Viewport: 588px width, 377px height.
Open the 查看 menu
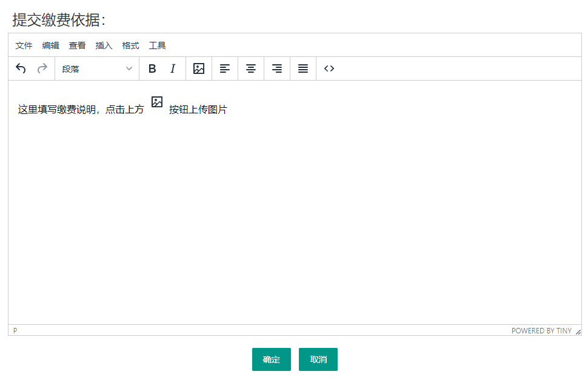78,45
